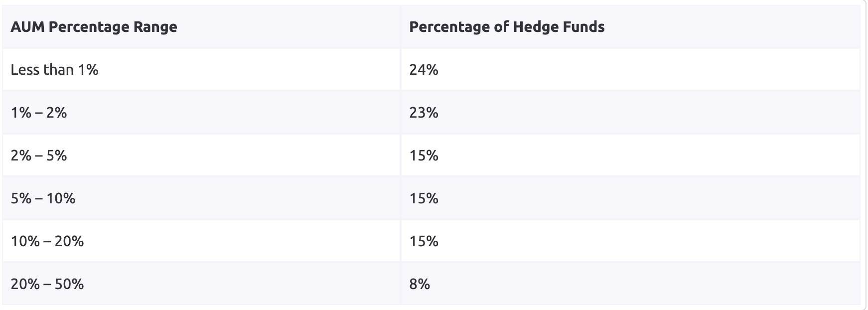Click the 24% value cell
The height and width of the screenshot is (310, 868).
click(424, 70)
